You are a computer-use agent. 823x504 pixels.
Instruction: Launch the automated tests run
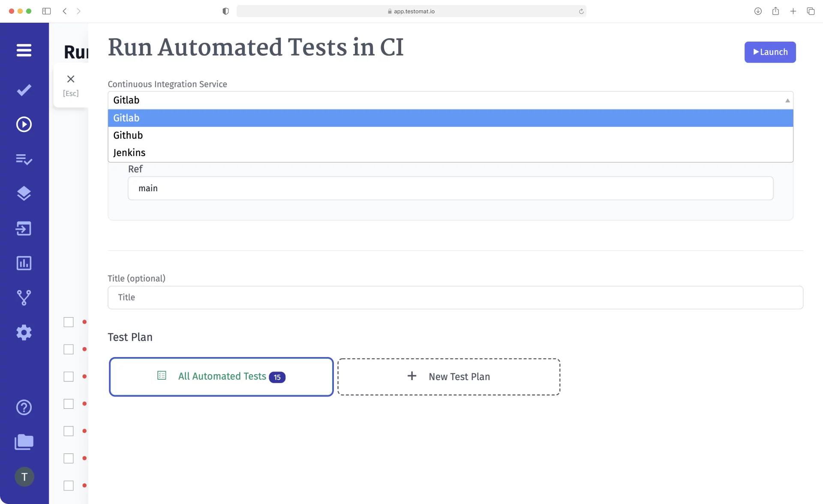770,52
